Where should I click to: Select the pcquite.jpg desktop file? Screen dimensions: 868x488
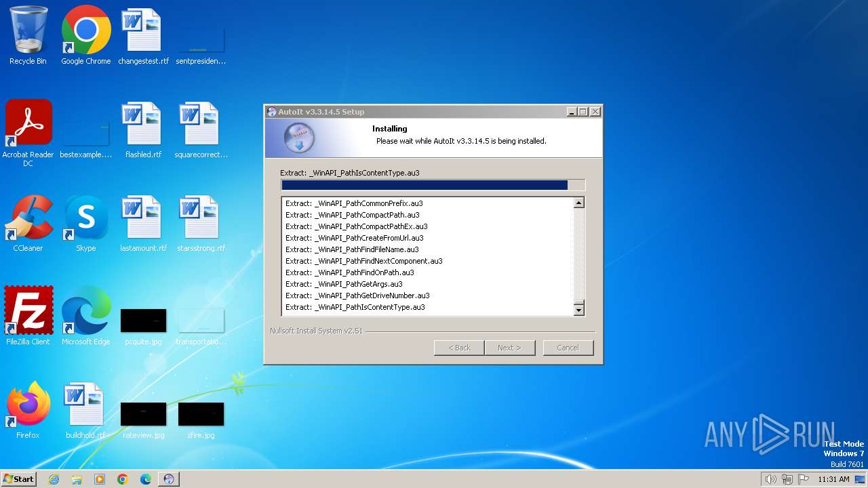coord(143,327)
